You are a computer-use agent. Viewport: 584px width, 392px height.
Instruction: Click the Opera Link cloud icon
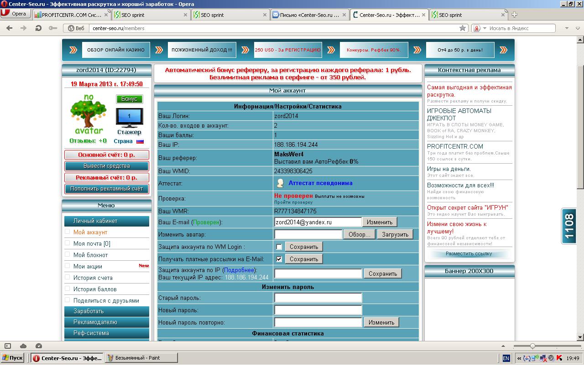[23, 346]
